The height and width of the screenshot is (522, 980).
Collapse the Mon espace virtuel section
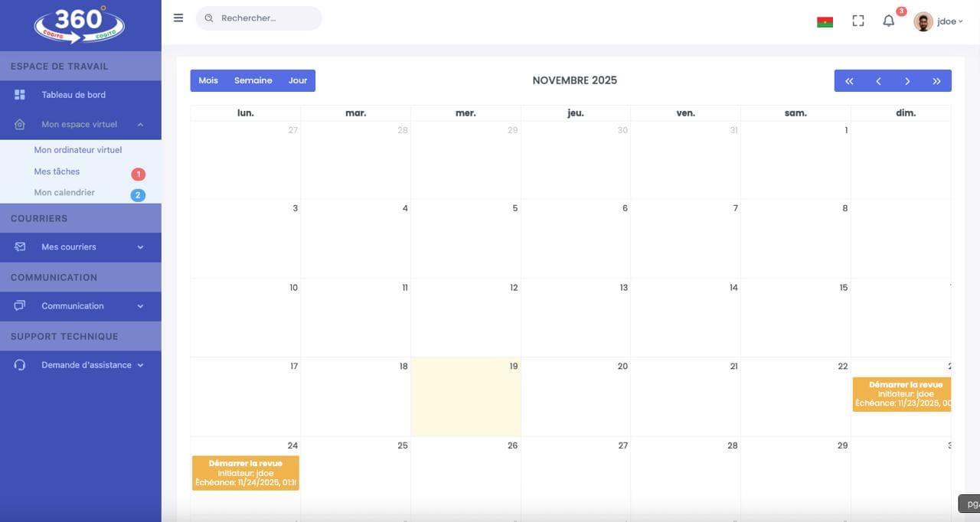point(139,123)
